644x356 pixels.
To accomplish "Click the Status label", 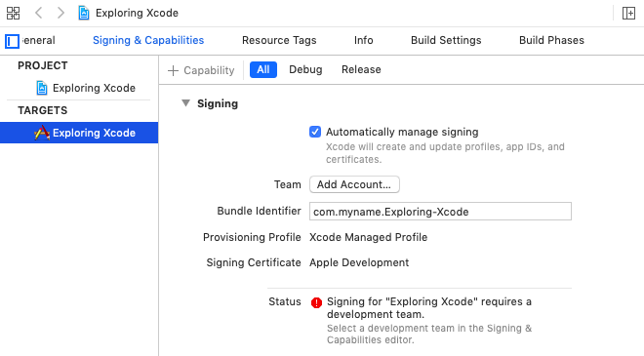I will [285, 301].
